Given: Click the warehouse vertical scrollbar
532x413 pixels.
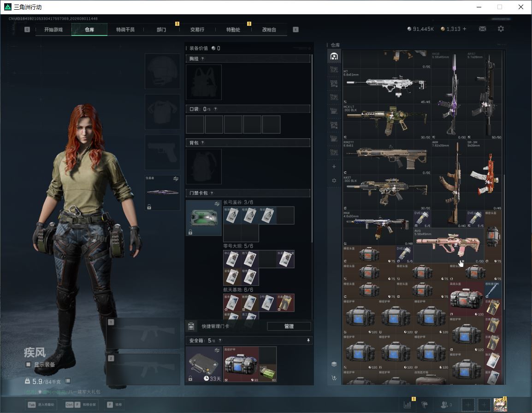Looking at the screenshot, I should coord(504,242).
